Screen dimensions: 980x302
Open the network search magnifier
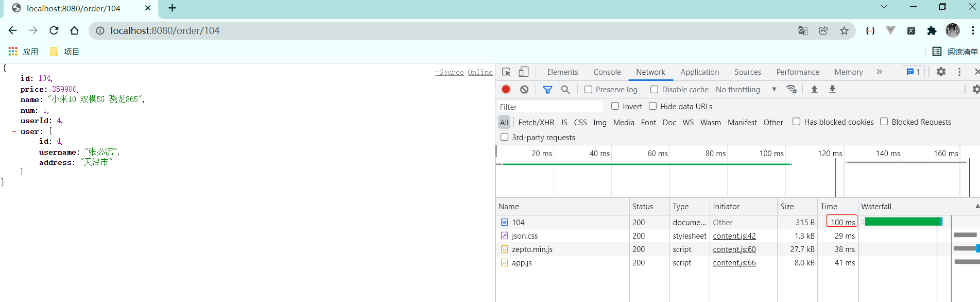[565, 90]
